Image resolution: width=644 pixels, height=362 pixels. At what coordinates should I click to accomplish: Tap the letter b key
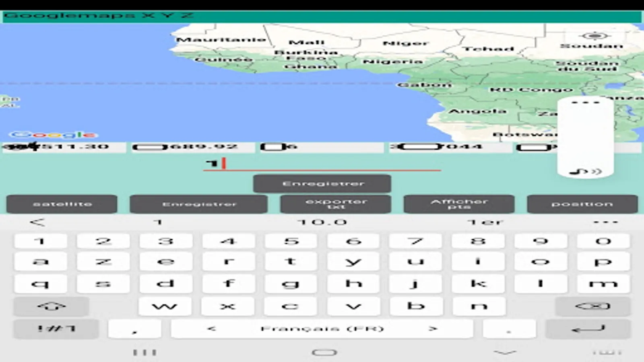coord(416,306)
